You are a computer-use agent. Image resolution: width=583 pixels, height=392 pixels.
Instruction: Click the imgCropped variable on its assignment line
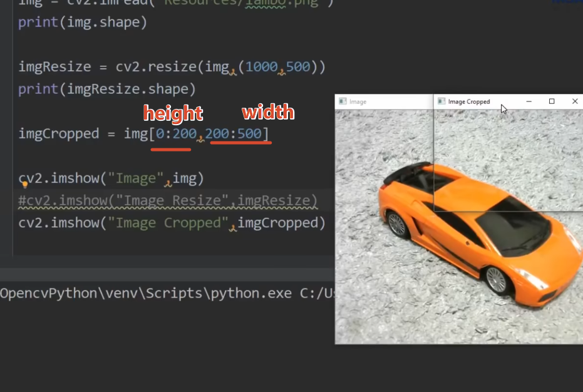[x=59, y=134]
